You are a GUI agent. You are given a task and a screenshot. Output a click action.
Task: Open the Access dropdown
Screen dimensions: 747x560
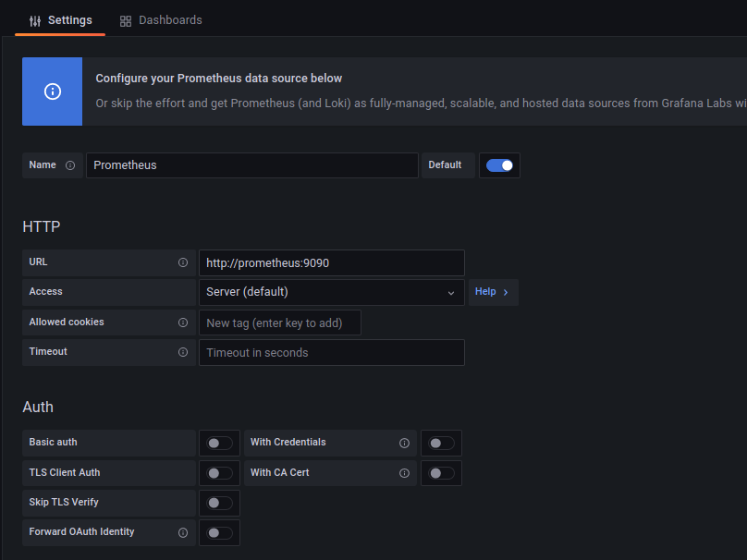click(331, 292)
